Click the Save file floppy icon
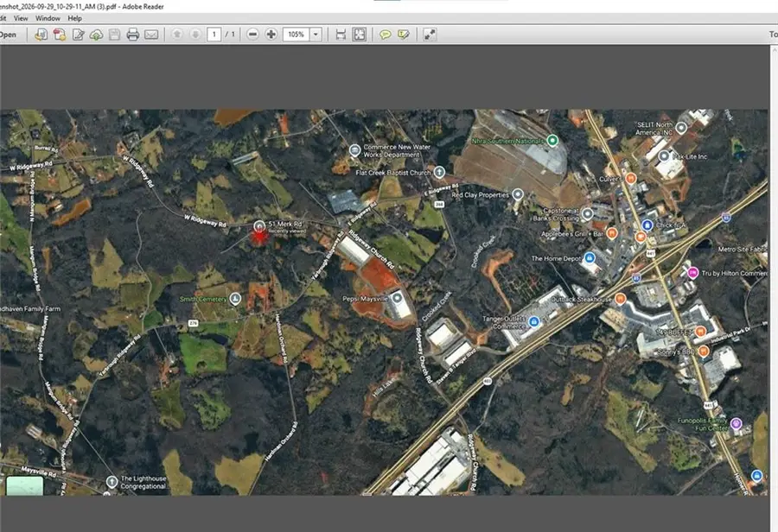 click(x=115, y=35)
